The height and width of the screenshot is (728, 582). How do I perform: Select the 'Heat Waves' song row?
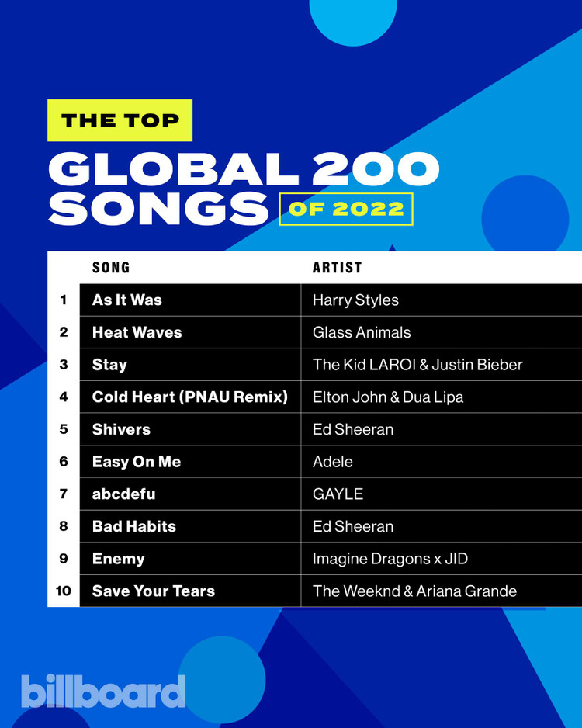(331, 332)
